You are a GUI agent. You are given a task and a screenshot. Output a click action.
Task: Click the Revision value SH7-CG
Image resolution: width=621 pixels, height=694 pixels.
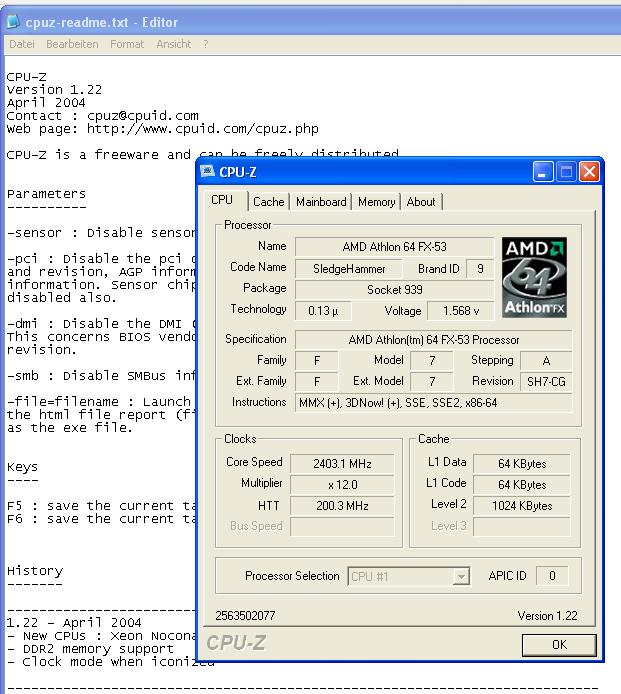pos(546,382)
